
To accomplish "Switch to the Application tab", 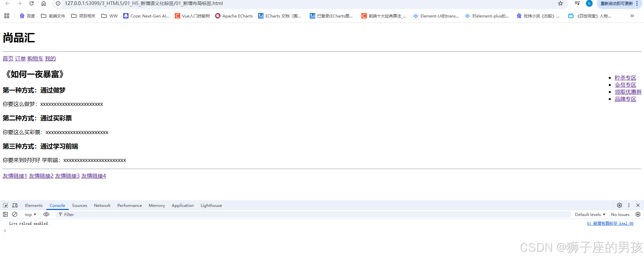I will [183, 205].
